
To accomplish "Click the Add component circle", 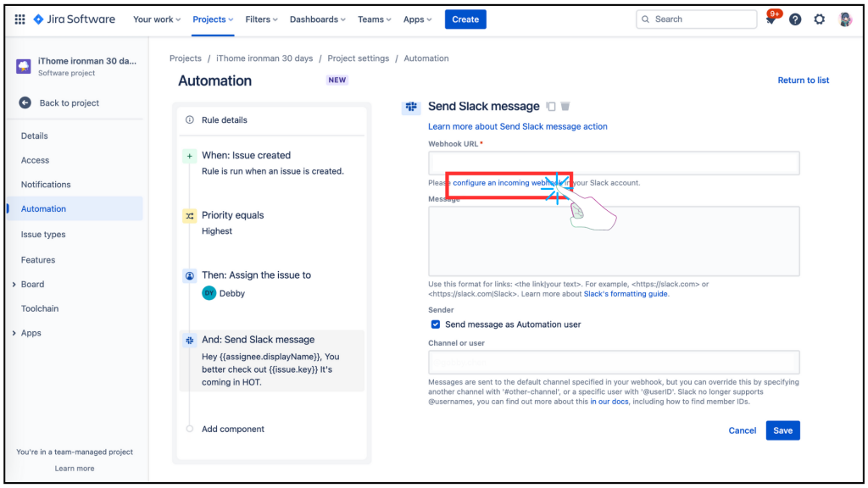I will (x=190, y=429).
